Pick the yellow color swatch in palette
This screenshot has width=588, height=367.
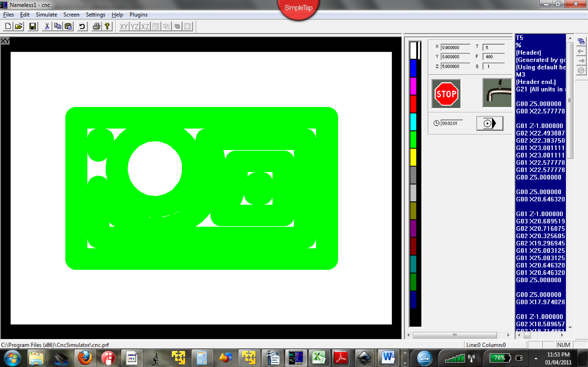tap(413, 157)
